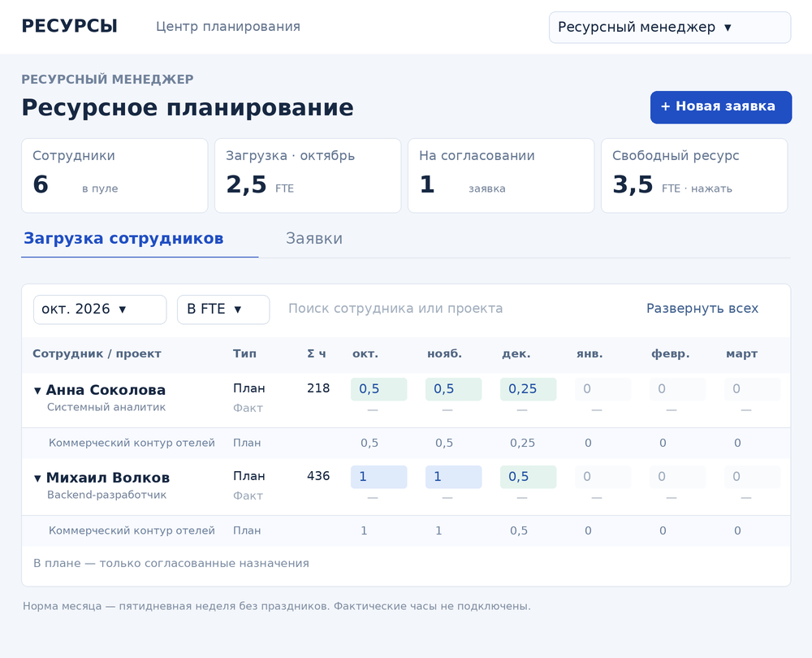Select the В плане — только согласованные назначения note
812x658 pixels.
point(171,563)
